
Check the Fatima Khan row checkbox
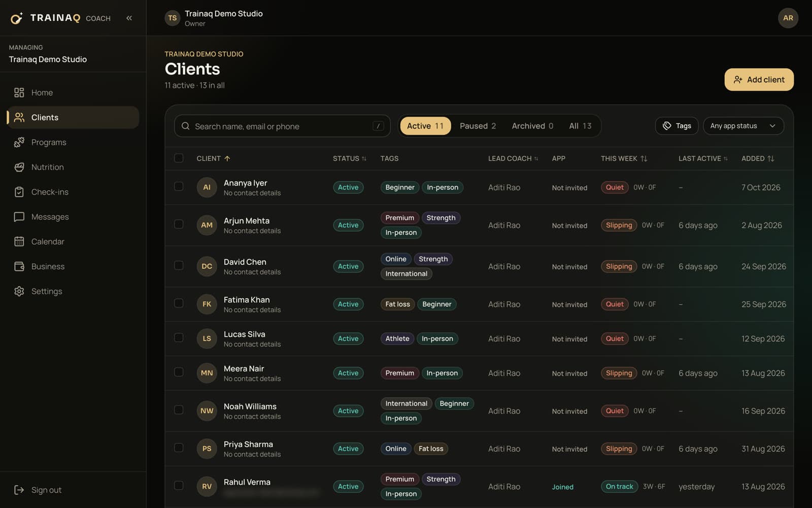pyautogui.click(x=179, y=303)
